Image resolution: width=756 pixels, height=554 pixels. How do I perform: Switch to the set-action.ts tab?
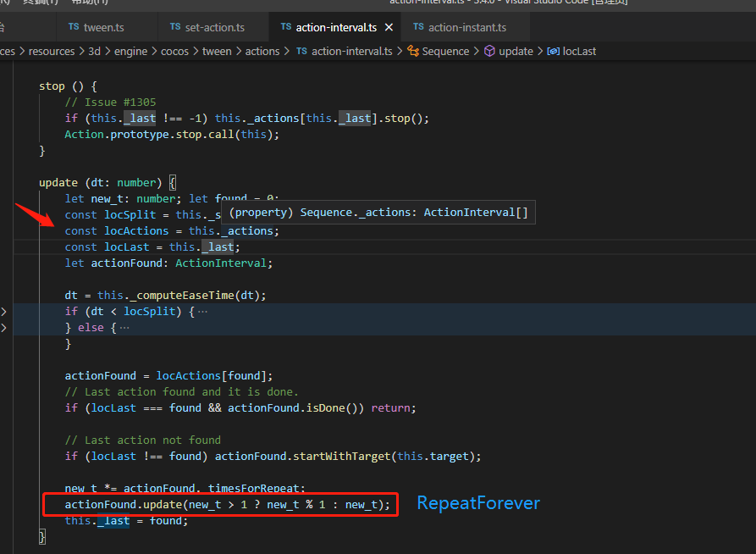pyautogui.click(x=213, y=27)
